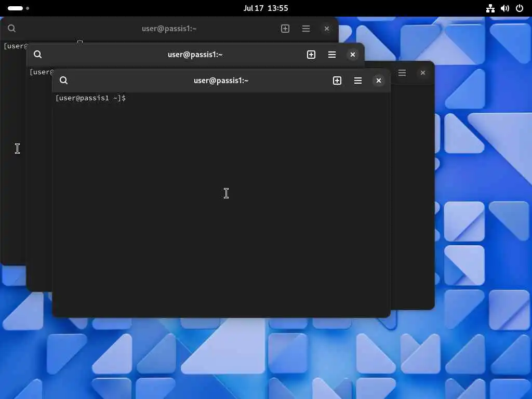The height and width of the screenshot is (399, 532).
Task: Close the front terminal window
Action: click(379, 81)
